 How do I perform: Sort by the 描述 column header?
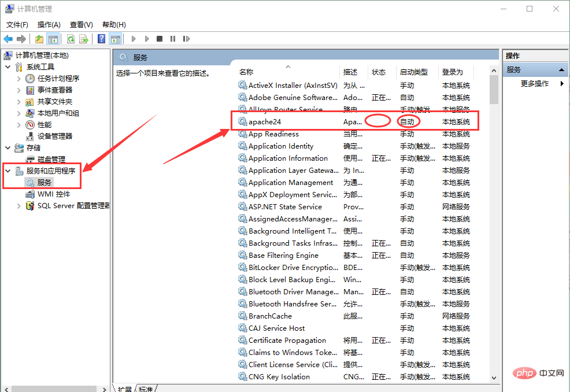(x=354, y=72)
